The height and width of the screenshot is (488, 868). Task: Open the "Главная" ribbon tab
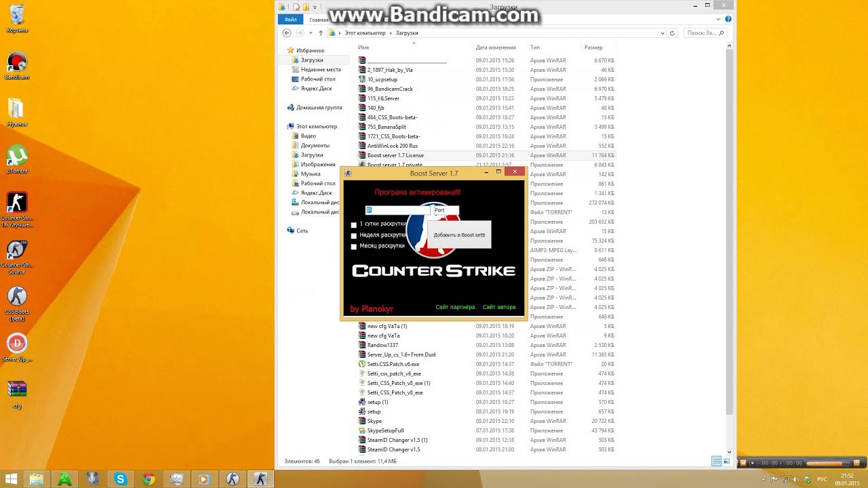click(319, 20)
